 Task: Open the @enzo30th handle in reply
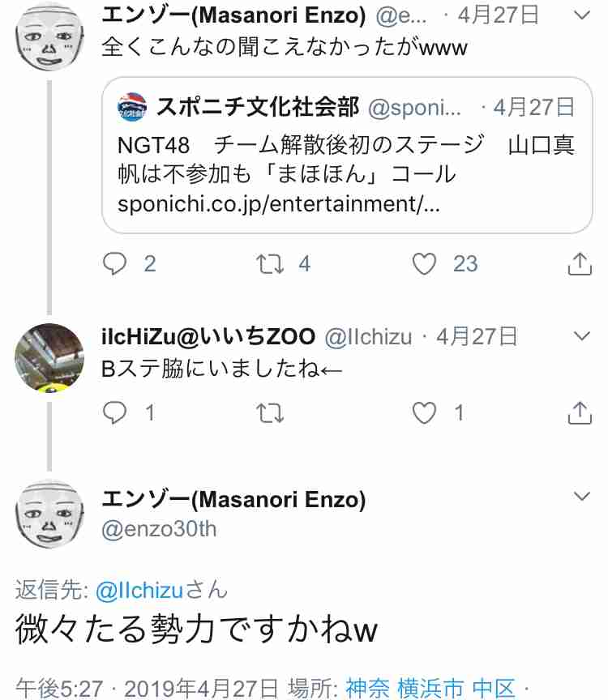pos(159,529)
